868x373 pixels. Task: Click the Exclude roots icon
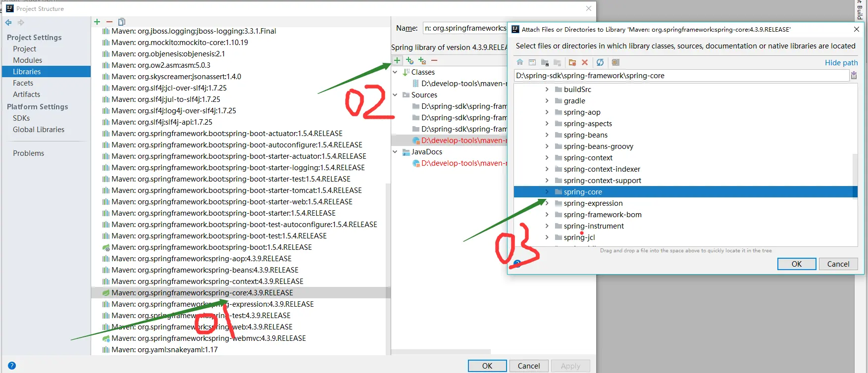coord(422,60)
